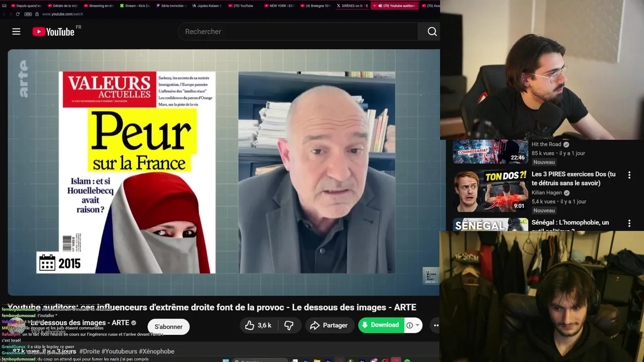
Task: Click the video player showing Valeurs Actuelles cover
Action: (223, 172)
